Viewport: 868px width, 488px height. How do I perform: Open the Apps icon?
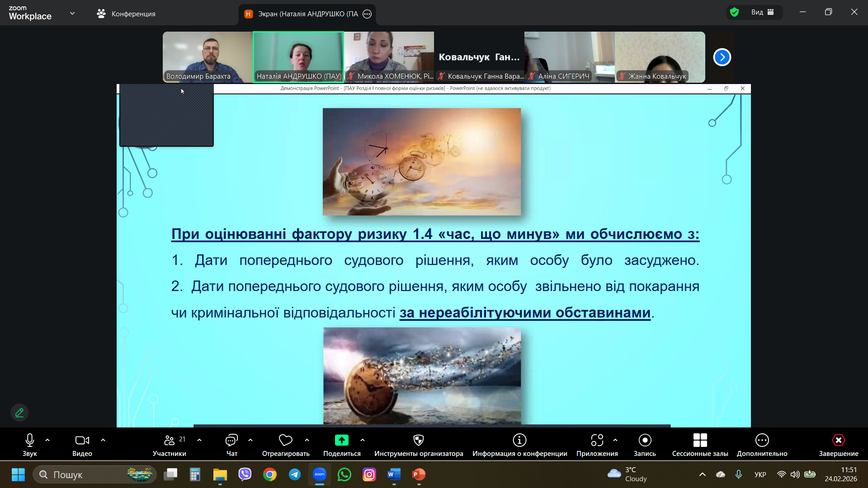point(597,440)
